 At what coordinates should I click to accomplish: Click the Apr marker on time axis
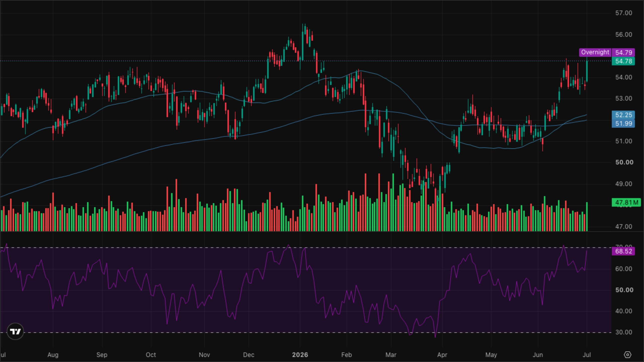442,355
